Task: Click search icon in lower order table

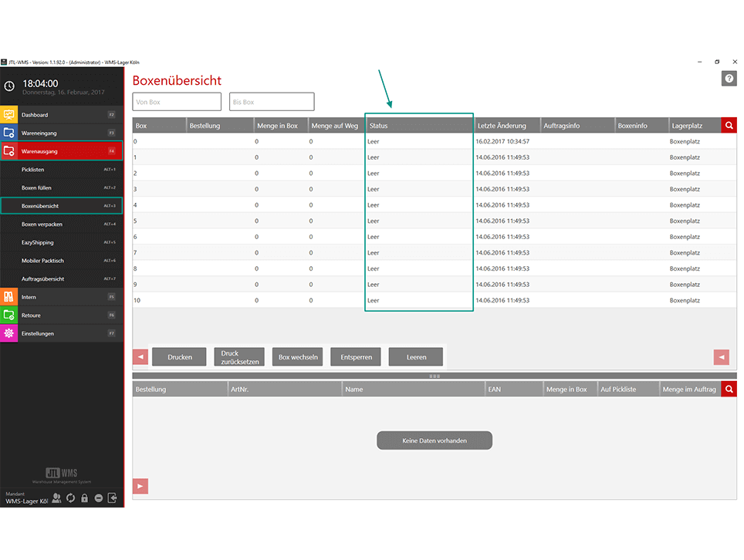Action: click(x=729, y=390)
